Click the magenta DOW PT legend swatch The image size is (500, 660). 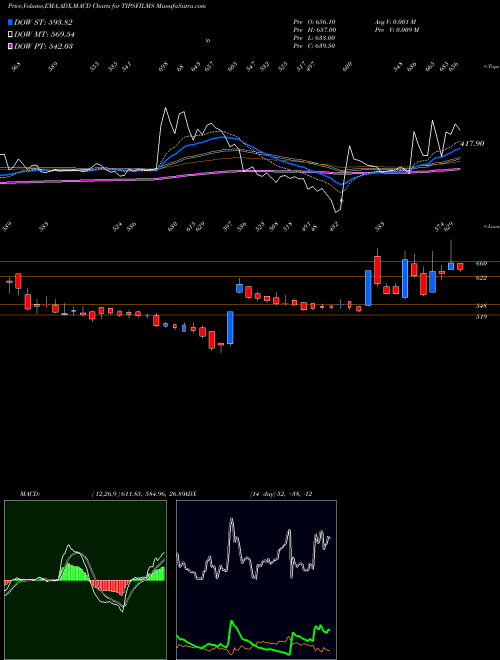[10, 46]
